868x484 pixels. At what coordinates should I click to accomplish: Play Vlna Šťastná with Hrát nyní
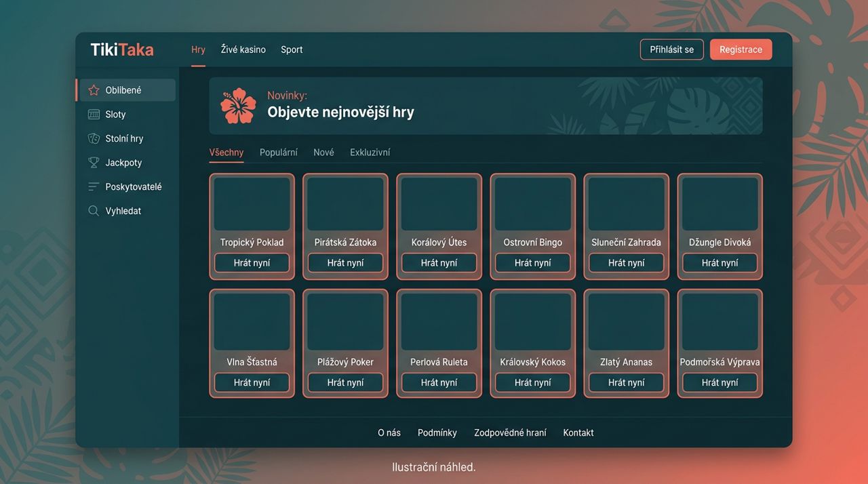252,382
